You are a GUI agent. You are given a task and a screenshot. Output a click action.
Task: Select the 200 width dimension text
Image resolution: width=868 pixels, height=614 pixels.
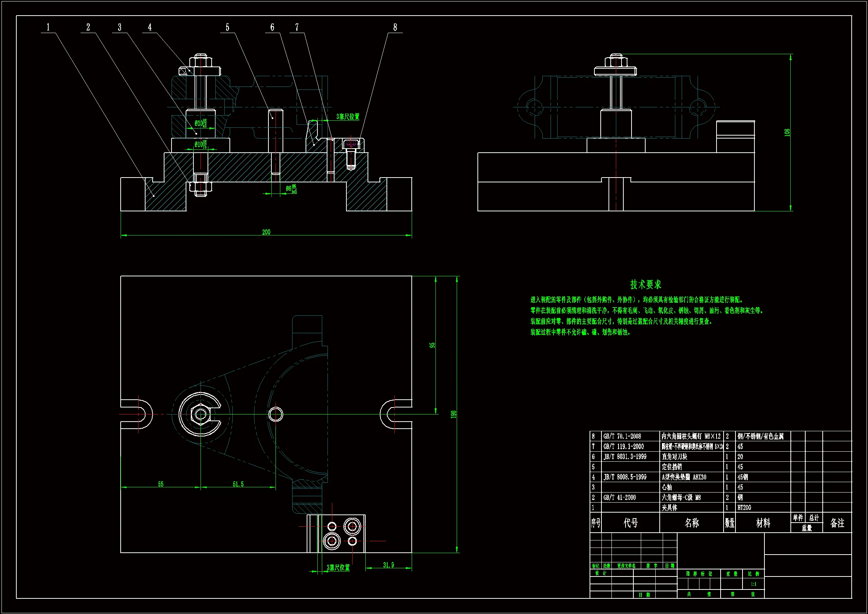(266, 232)
